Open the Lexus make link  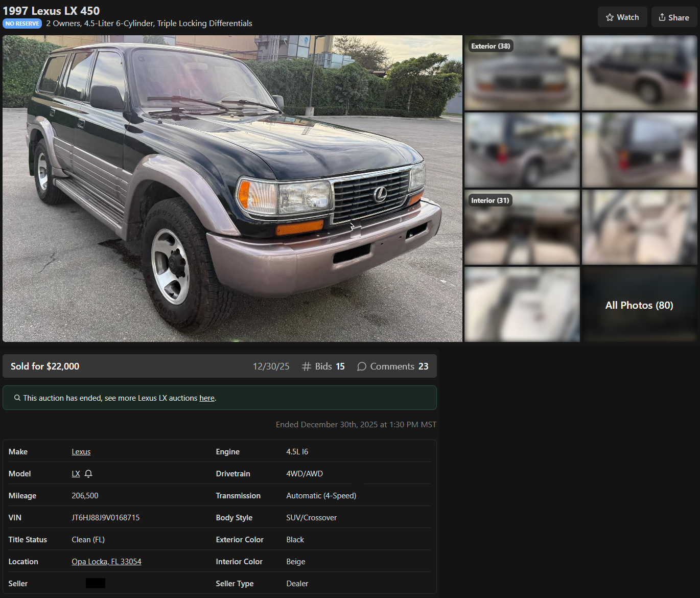point(81,452)
